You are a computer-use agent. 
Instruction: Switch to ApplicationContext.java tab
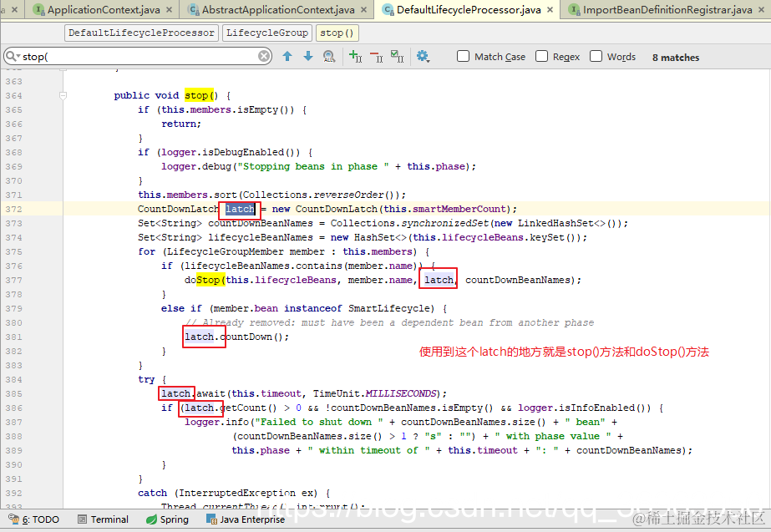point(104,9)
